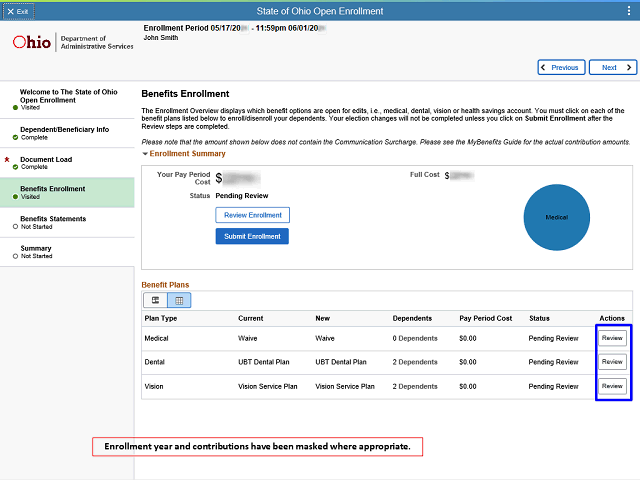Click the Not Started circle under Benefits Statements

[15, 227]
